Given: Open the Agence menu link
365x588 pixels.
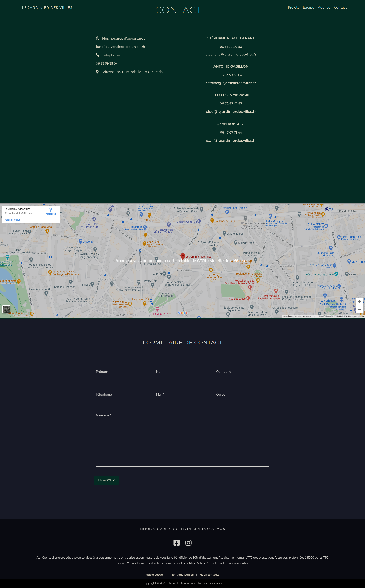Looking at the screenshot, I should click(x=324, y=7).
